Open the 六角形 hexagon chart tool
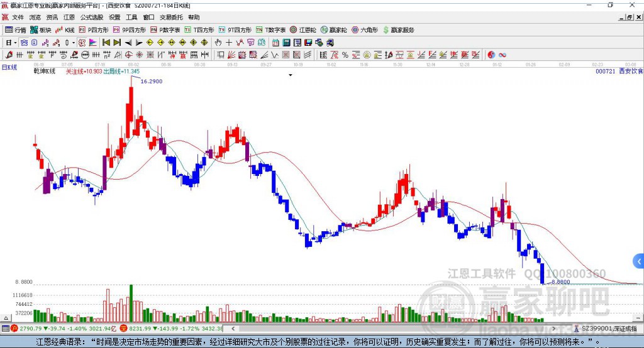Viewport: 644px width, 348px height. pos(365,30)
